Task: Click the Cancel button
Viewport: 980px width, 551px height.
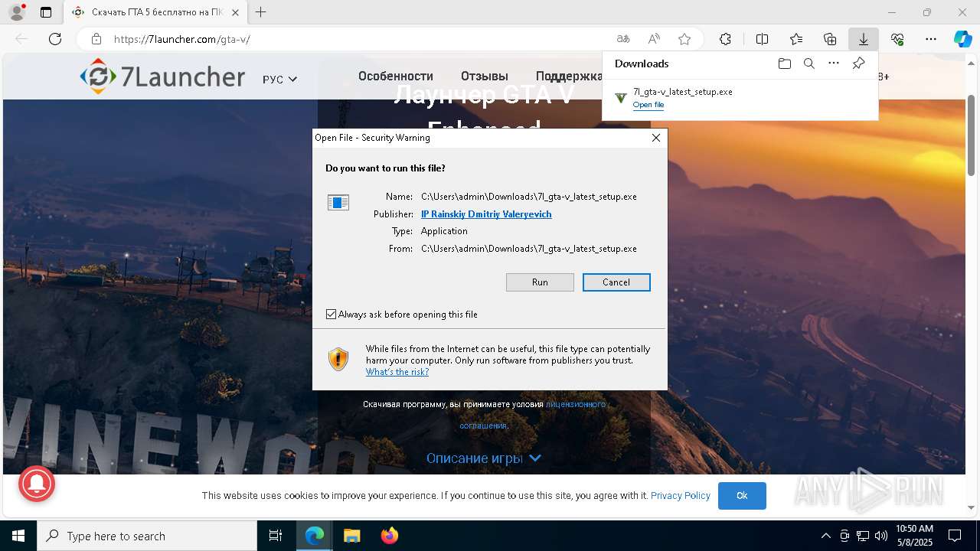Action: pos(616,282)
